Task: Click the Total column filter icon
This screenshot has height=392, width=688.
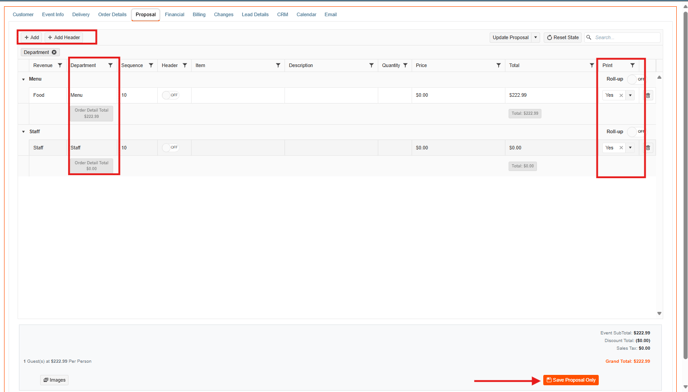Action: point(592,65)
